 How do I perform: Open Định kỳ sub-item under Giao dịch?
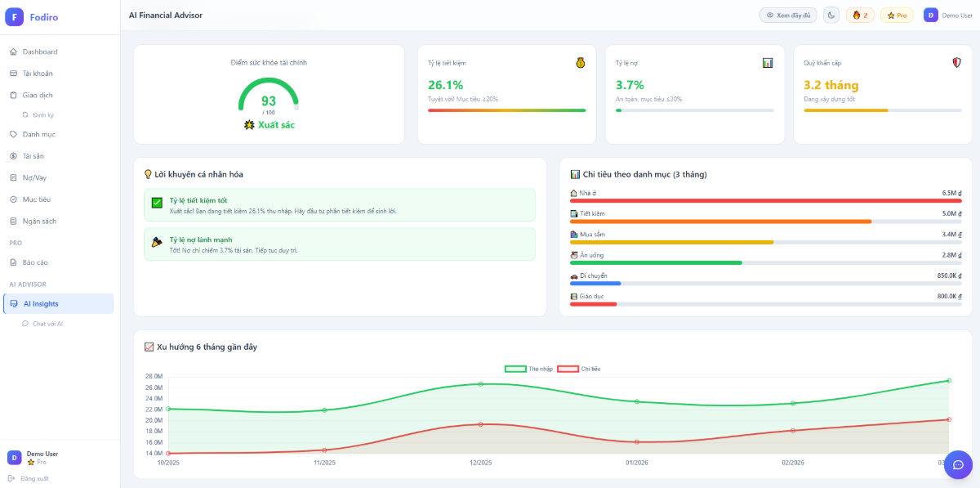42,115
